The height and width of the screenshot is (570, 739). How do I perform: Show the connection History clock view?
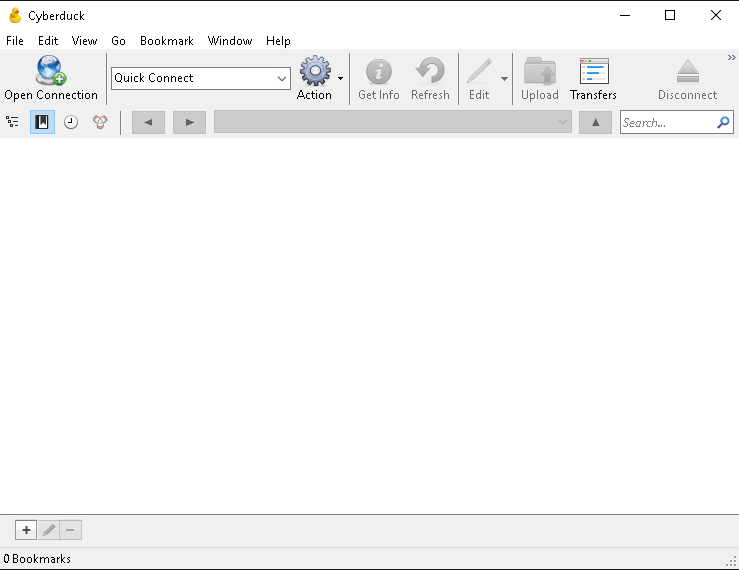click(x=71, y=122)
